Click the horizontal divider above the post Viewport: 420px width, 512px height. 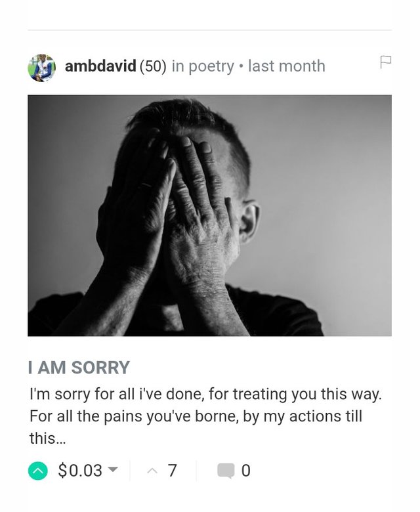click(x=209, y=30)
